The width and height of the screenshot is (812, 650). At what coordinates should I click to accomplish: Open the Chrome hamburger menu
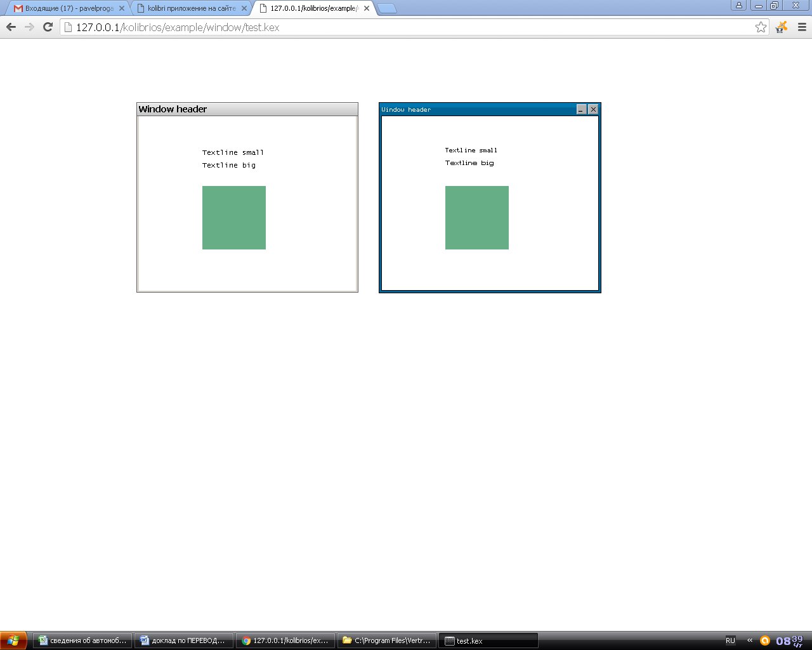802,27
